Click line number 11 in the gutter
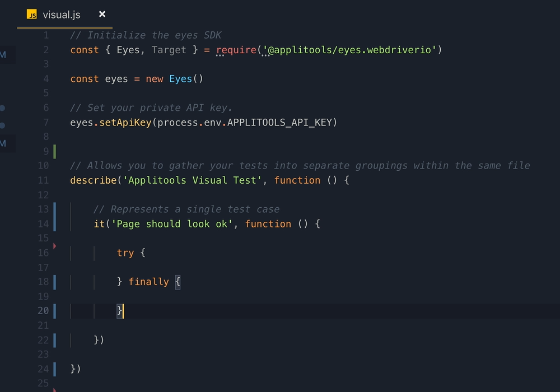 43,180
